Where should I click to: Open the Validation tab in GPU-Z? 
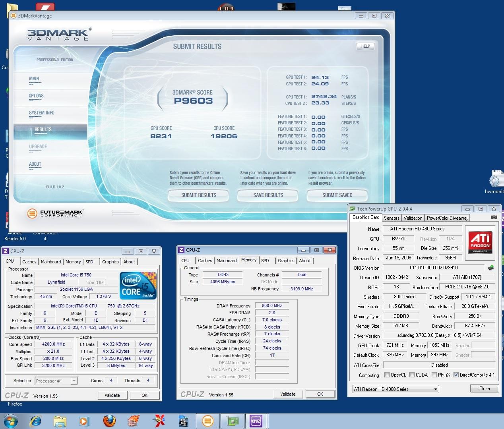[413, 218]
